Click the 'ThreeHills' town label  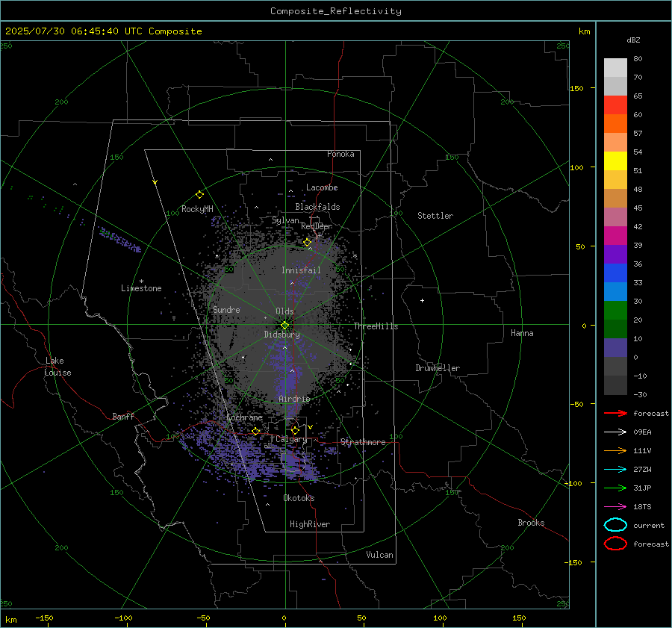[x=376, y=326]
